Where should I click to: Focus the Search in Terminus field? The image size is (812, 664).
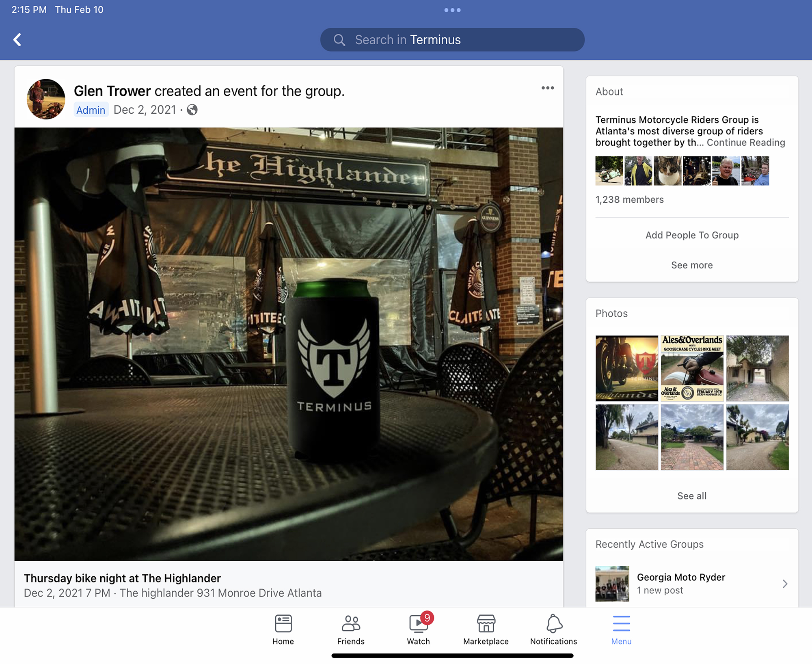coord(452,40)
